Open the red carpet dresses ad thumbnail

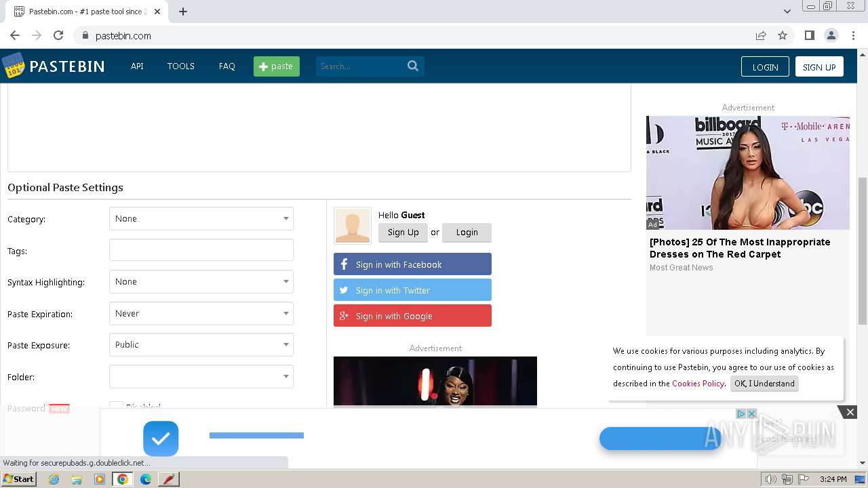pos(748,173)
